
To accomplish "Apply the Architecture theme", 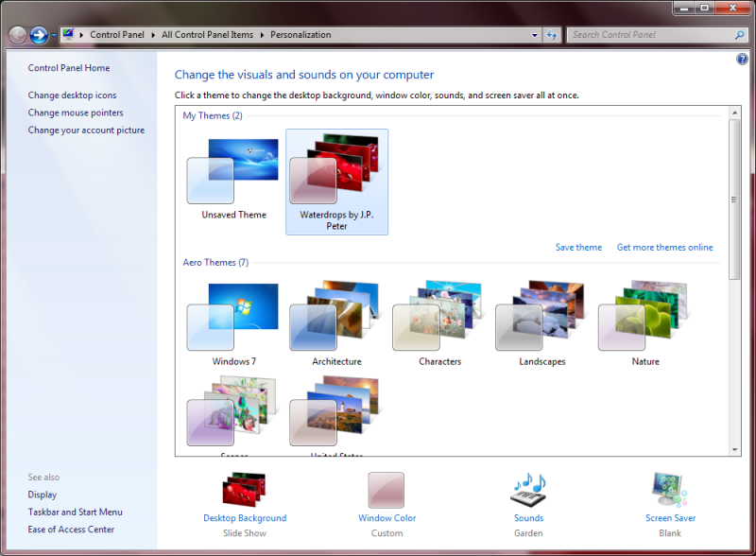I will (x=336, y=315).
